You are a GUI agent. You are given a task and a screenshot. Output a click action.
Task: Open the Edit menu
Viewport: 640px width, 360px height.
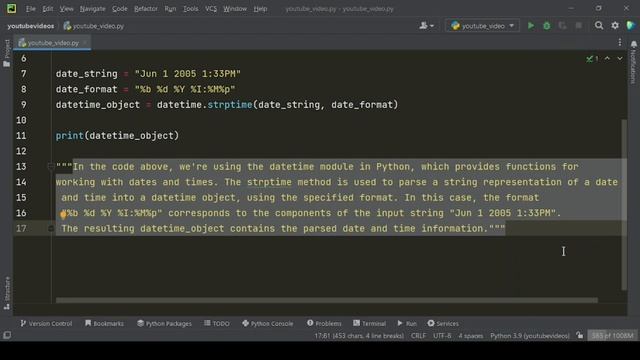click(x=48, y=9)
